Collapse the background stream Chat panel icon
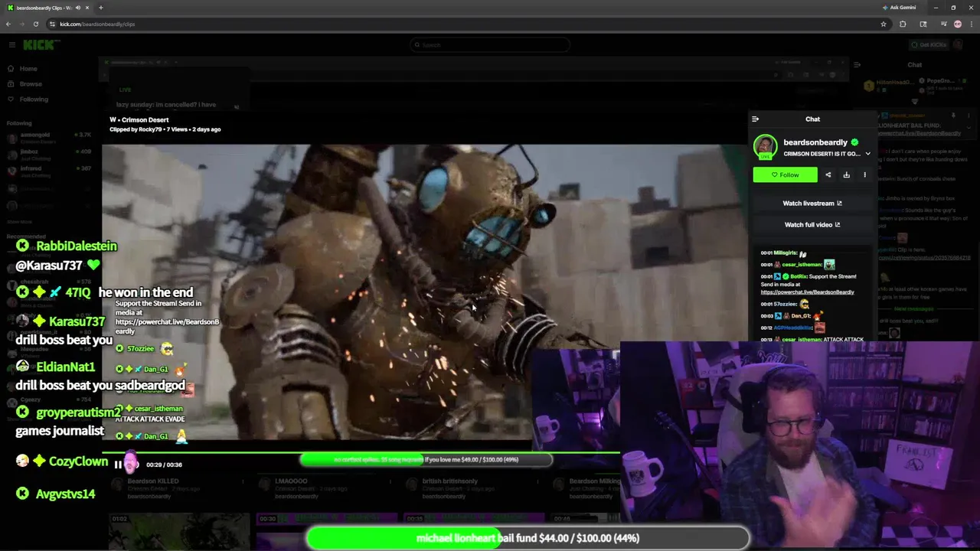The width and height of the screenshot is (980, 551). pyautogui.click(x=857, y=65)
